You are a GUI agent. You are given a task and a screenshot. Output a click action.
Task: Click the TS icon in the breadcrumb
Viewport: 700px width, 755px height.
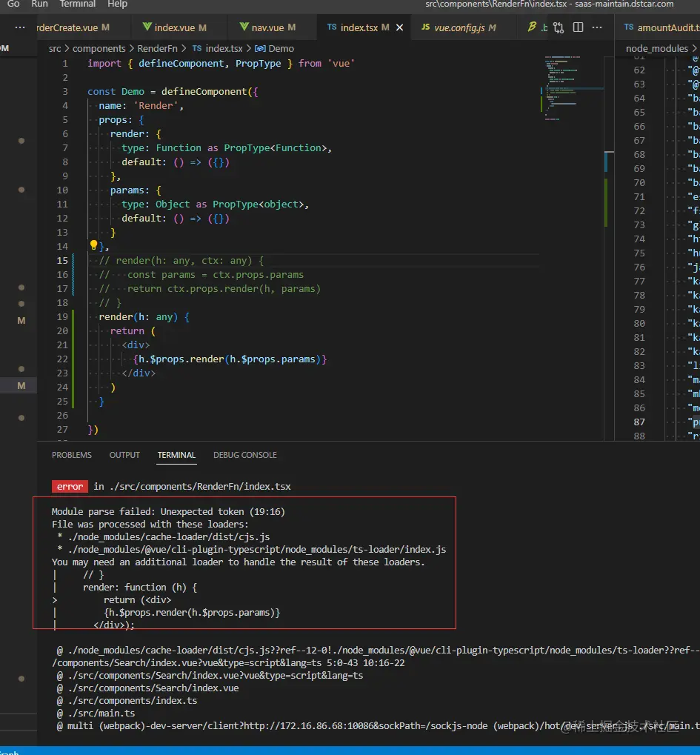[197, 48]
